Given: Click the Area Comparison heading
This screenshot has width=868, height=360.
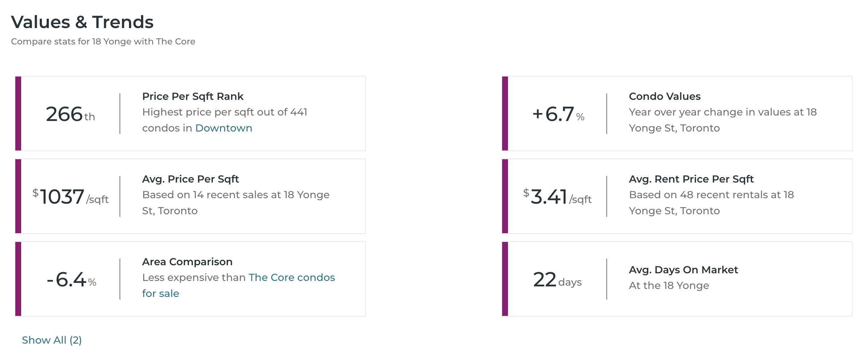Looking at the screenshot, I should 187,262.
